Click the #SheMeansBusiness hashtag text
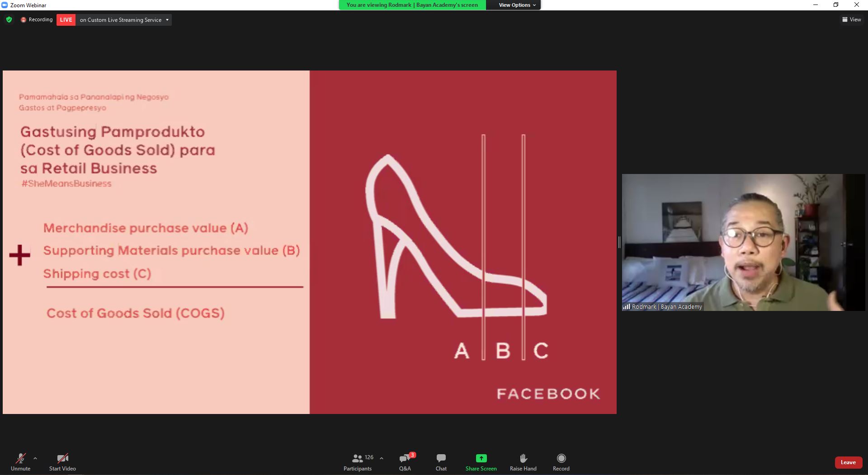 [66, 183]
